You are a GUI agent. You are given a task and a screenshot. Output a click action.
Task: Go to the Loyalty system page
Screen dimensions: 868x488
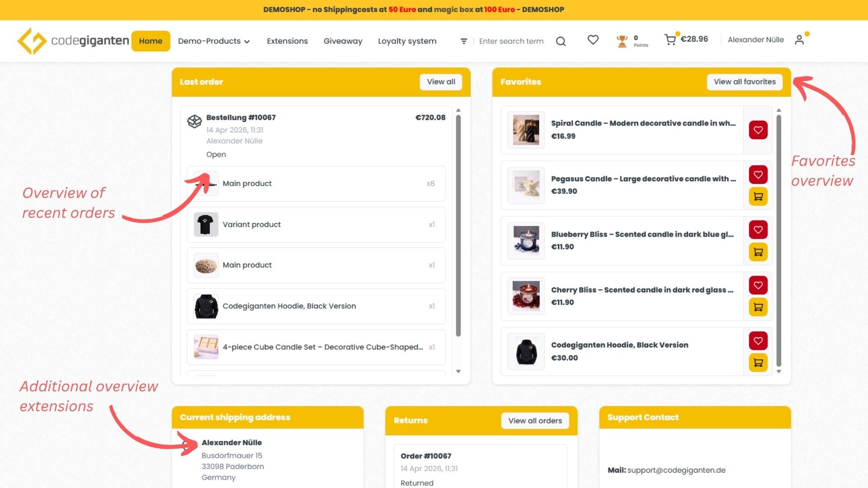(407, 41)
